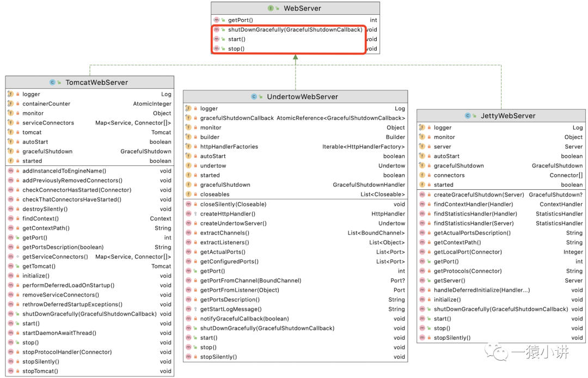
Task: Click method icon next to stopTomcat()
Action: (x=10, y=371)
